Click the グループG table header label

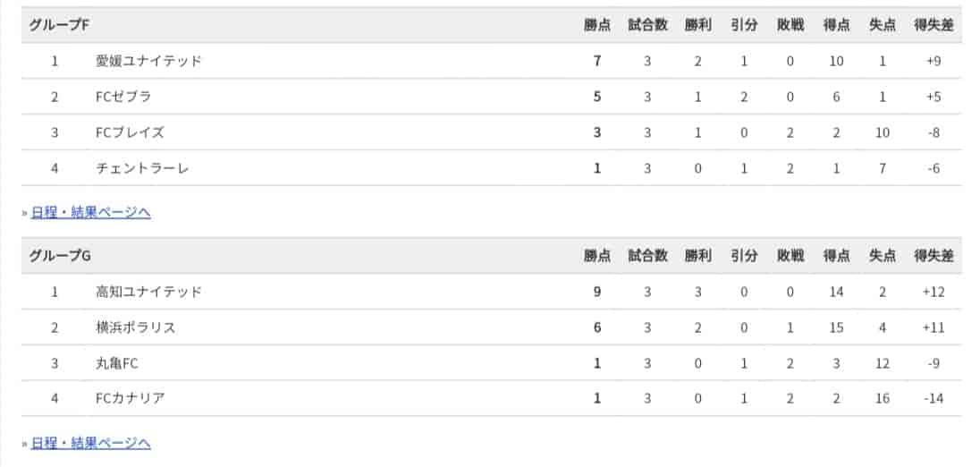(x=59, y=256)
